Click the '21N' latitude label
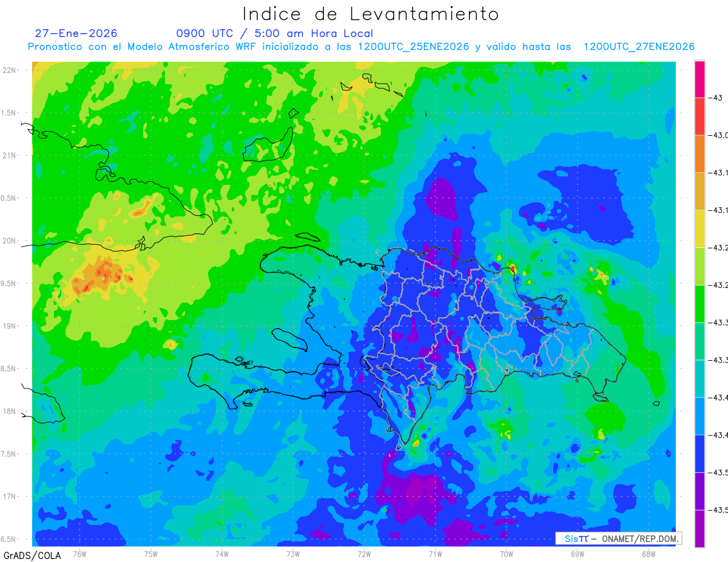Screen dimensions: 728x562 coord(10,156)
